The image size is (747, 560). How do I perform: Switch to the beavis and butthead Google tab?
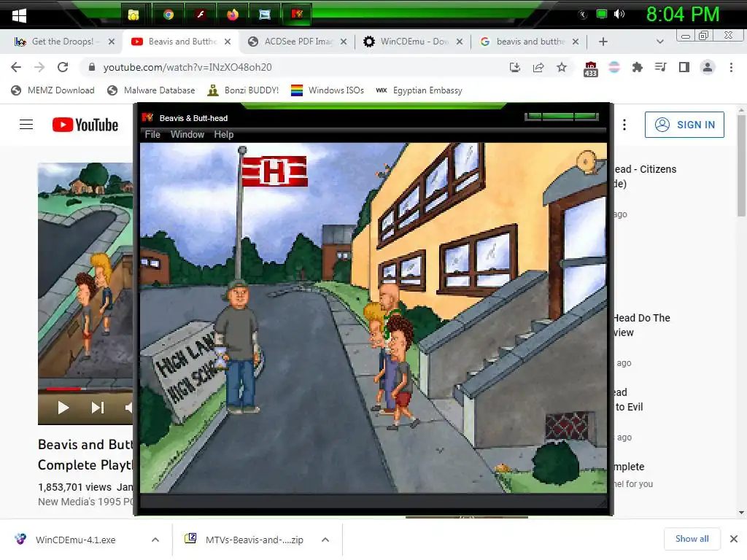point(530,42)
